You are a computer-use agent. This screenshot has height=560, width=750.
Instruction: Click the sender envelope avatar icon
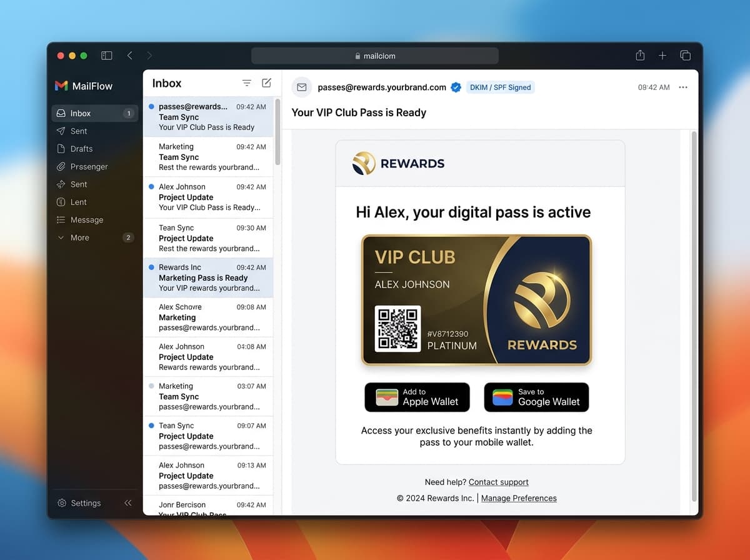pyautogui.click(x=302, y=87)
